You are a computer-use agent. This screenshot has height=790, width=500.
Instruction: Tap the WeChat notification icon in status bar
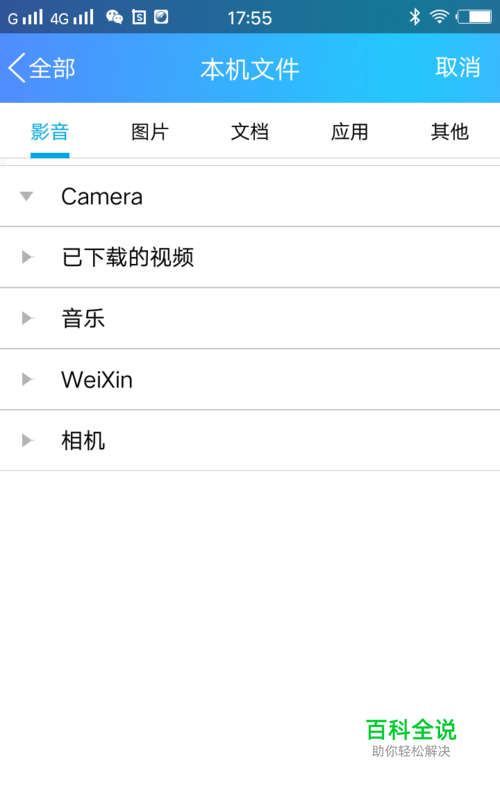tap(114, 18)
